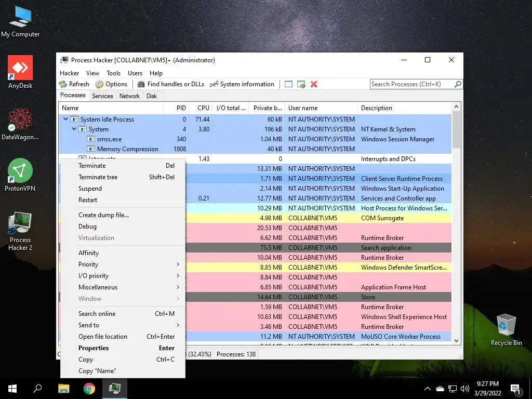The width and height of the screenshot is (532, 399).
Task: Sort by the User name column header
Action: tap(321, 108)
